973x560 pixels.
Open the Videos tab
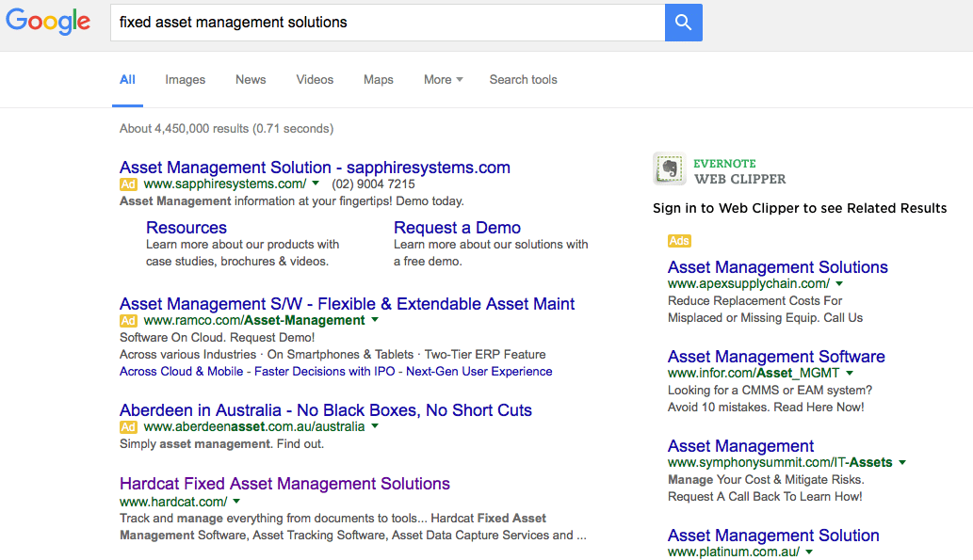[315, 79]
